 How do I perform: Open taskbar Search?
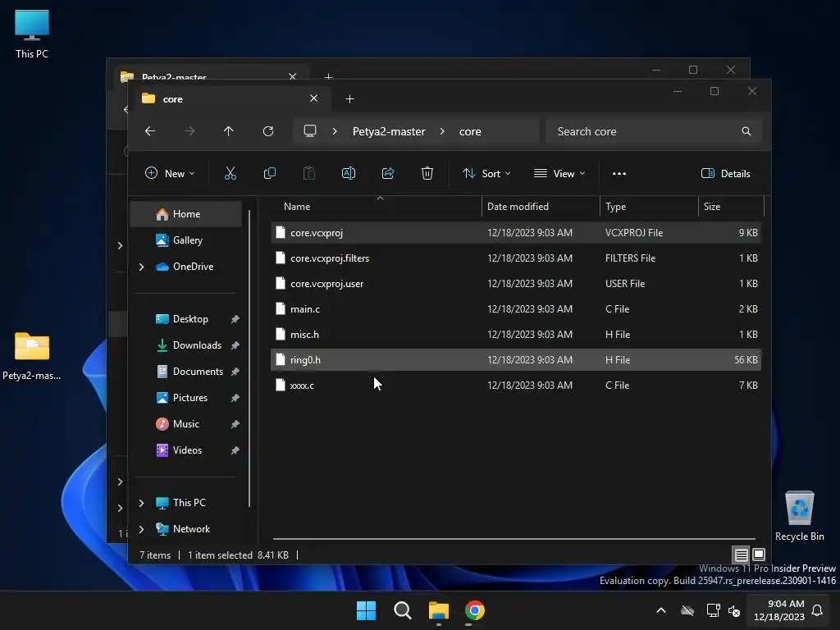point(402,610)
